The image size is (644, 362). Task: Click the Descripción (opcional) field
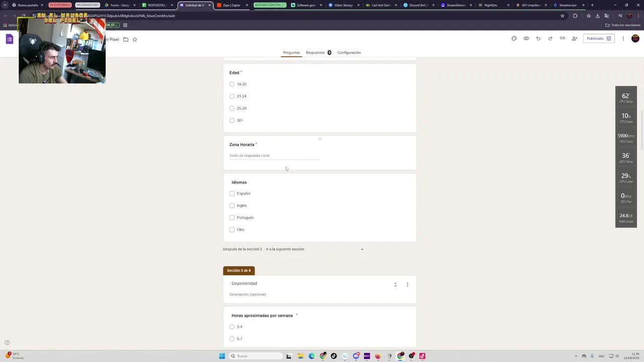click(248, 295)
